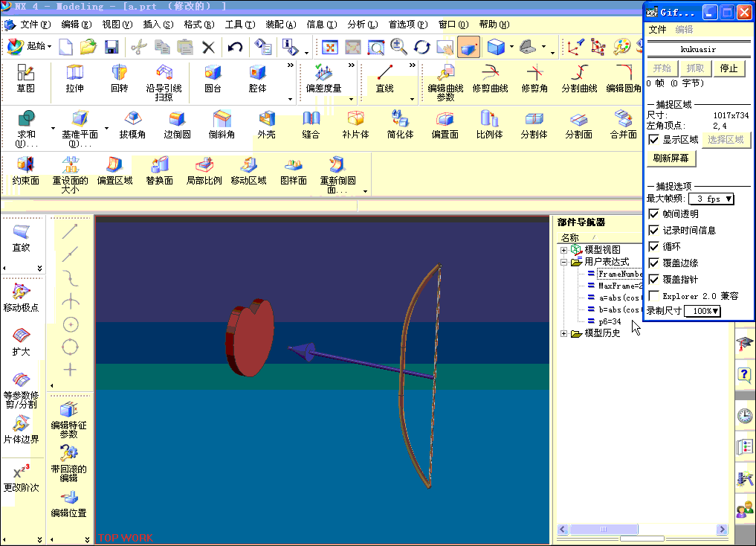Select the 比例体 scale body tool
This screenshot has width=756, height=546.
(x=489, y=125)
